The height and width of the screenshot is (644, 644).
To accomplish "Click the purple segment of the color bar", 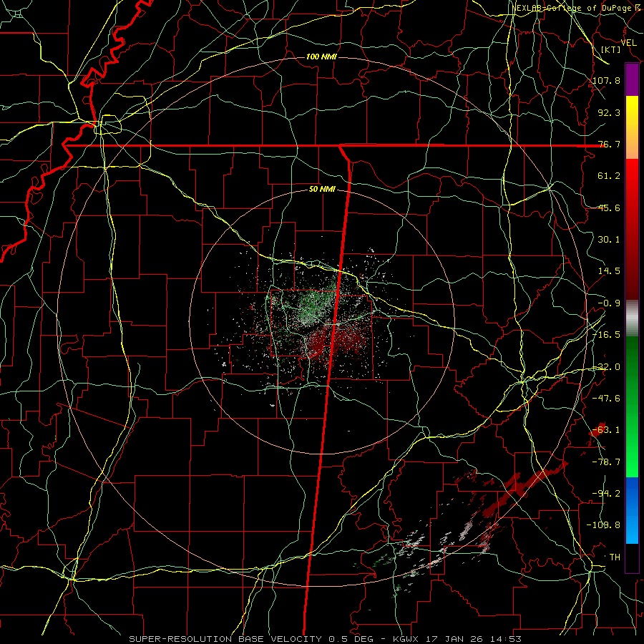I will coord(632,80).
